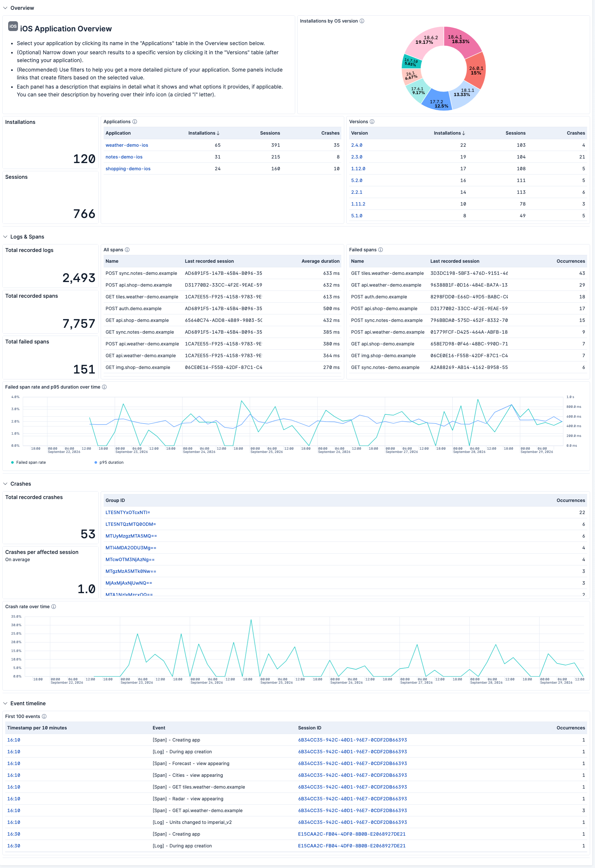
Task: Open crash group LTE5NTQzMTQ0ODM=
Action: tap(130, 525)
